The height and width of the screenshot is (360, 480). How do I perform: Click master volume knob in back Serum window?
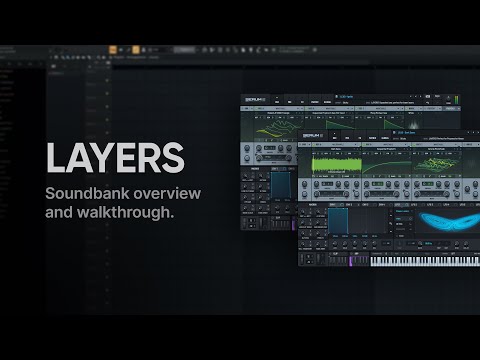pos(448,99)
